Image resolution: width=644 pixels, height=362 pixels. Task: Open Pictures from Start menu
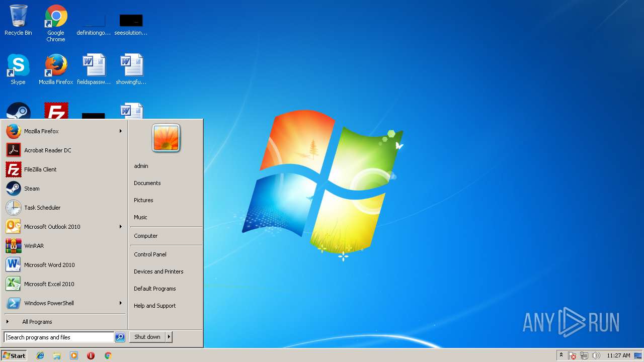[166, 200]
